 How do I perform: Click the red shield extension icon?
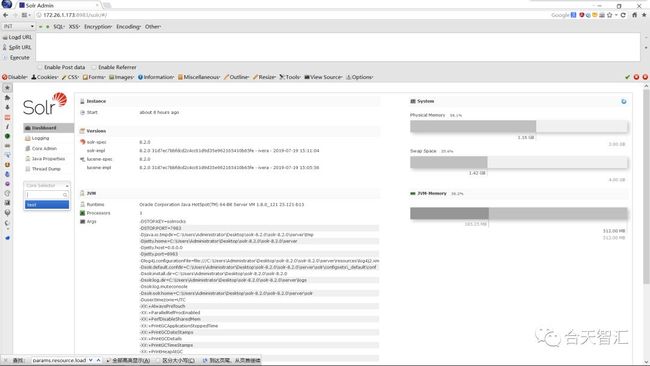click(582, 15)
